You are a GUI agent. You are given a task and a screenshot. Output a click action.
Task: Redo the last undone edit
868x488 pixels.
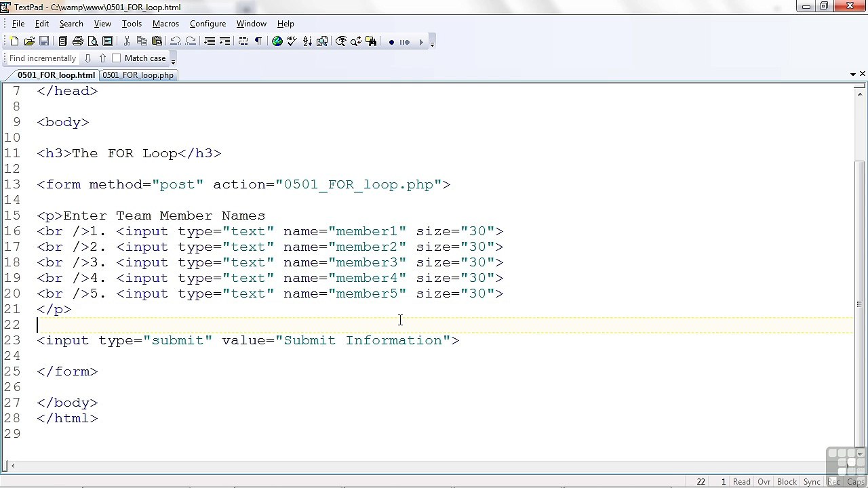point(191,41)
